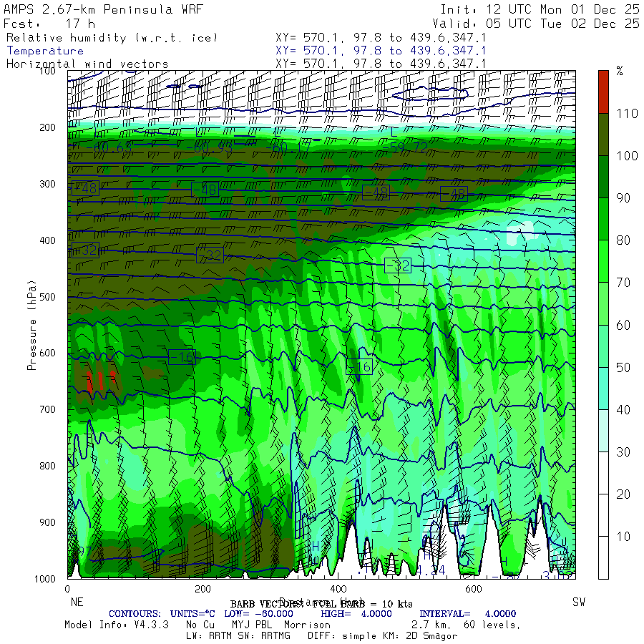The image size is (644, 644).
Task: Click the 'BARB VECTORS: FULL BARB = 10 kts' text
Action: coord(321,604)
